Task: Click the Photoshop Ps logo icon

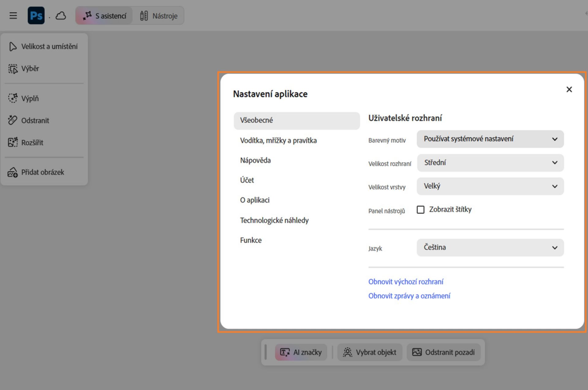Action: [36, 16]
